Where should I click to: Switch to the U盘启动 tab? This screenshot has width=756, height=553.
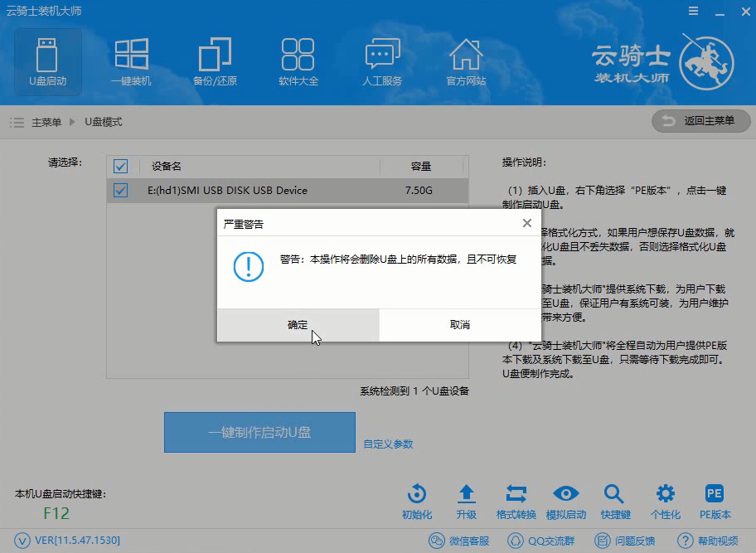pyautogui.click(x=47, y=62)
